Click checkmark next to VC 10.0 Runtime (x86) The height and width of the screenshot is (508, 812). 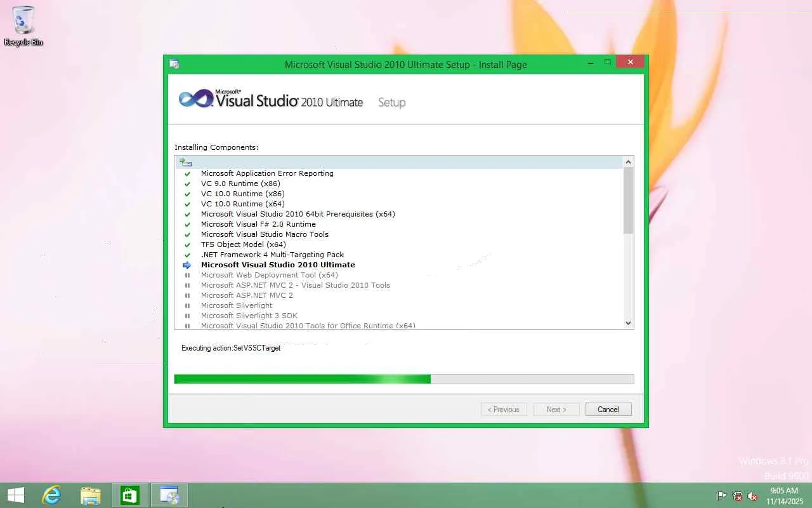[x=187, y=194]
